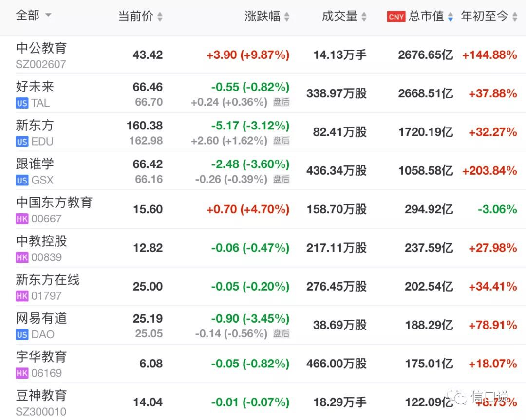Open the 总市值 sort arrow control
This screenshot has height=420, width=526.
(x=451, y=16)
